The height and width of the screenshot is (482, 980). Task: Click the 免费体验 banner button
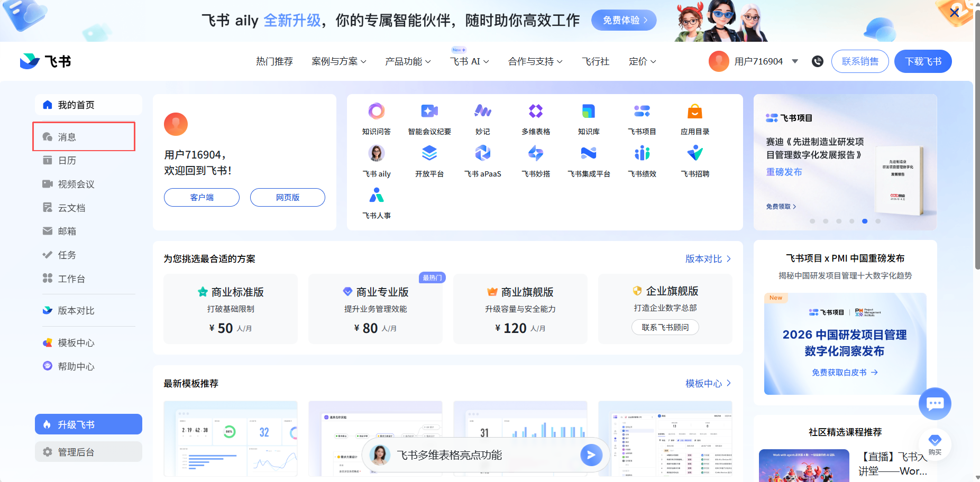[624, 20]
